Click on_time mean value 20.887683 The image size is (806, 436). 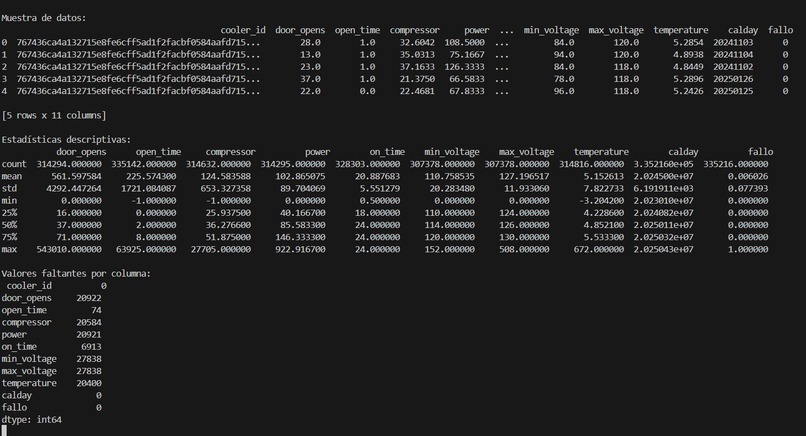(377, 176)
